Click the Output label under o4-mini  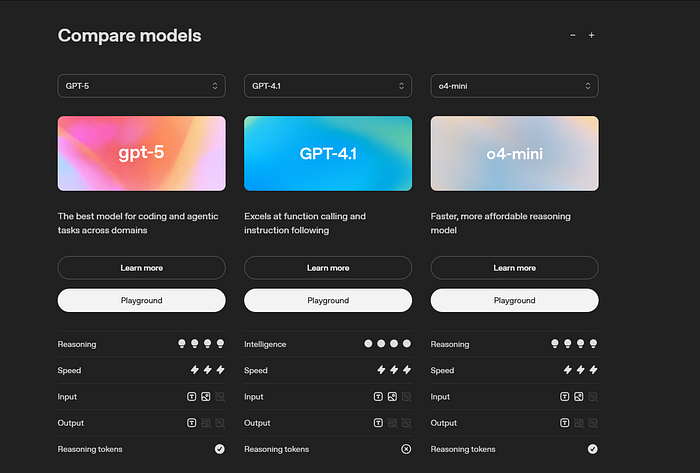[444, 423]
